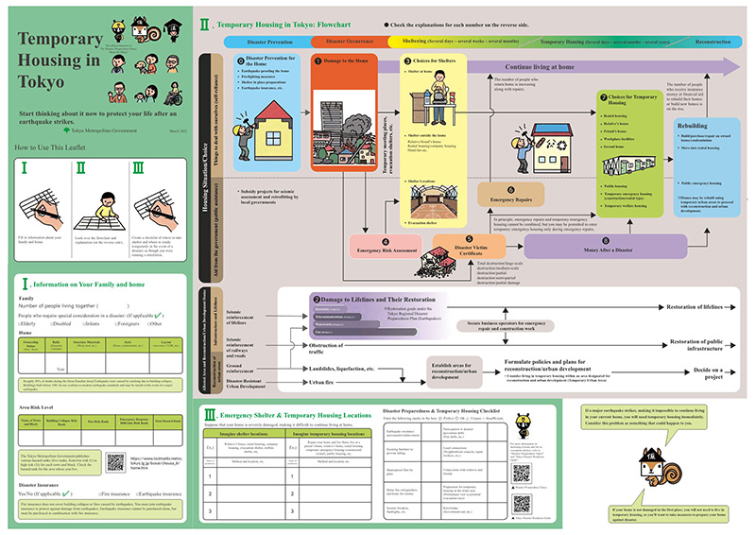Image resolution: width=756 pixels, height=535 pixels.
Task: Select the Temporary Housing phase segment
Action: tap(605, 42)
